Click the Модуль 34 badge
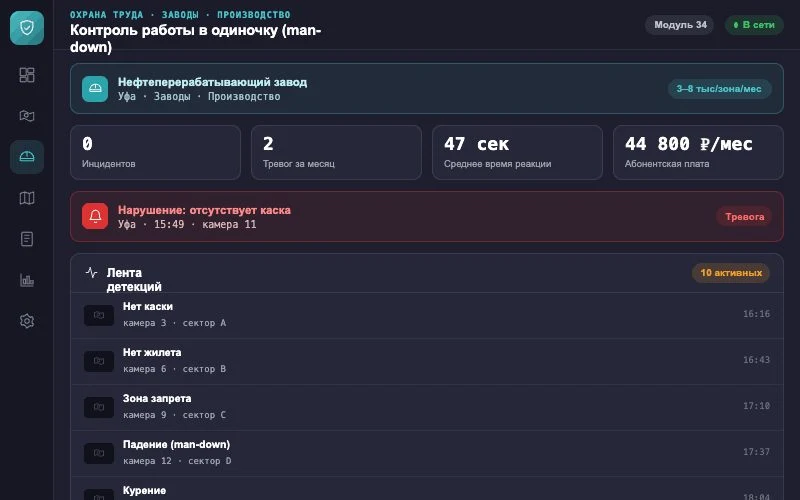Image resolution: width=800 pixels, height=500 pixels. [x=680, y=24]
